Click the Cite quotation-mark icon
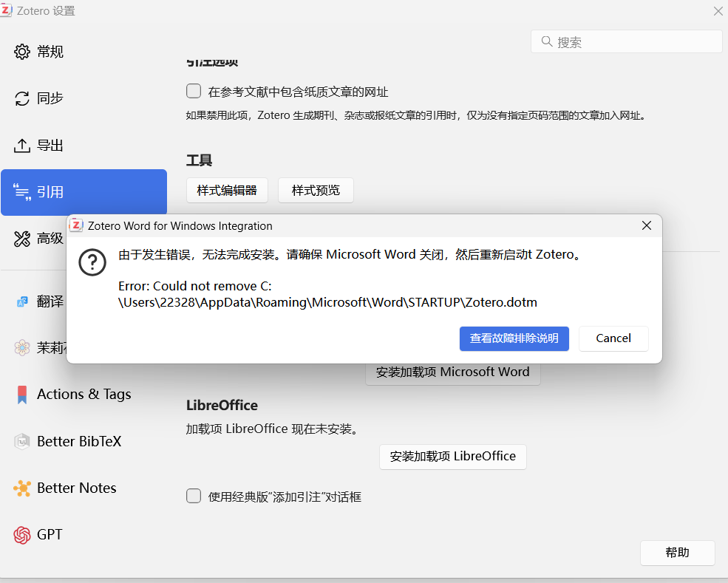This screenshot has height=583, width=728. coord(22,192)
